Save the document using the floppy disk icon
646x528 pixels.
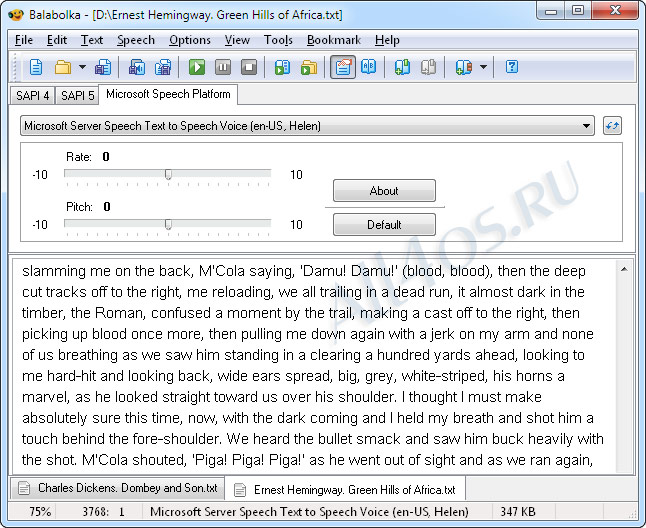103,67
